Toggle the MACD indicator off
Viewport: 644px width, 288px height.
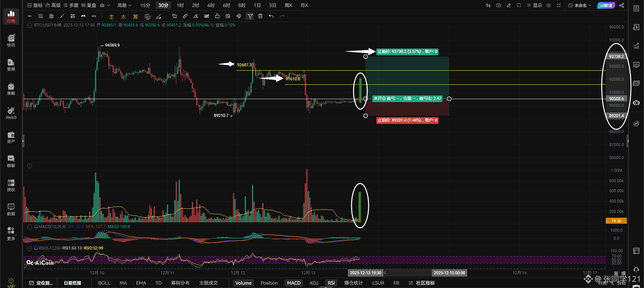293,283
